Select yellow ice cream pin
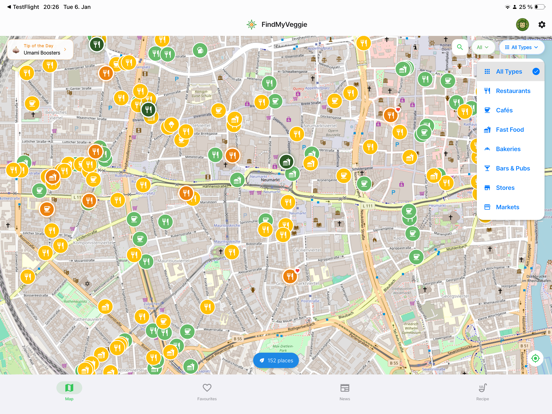 click(171, 125)
